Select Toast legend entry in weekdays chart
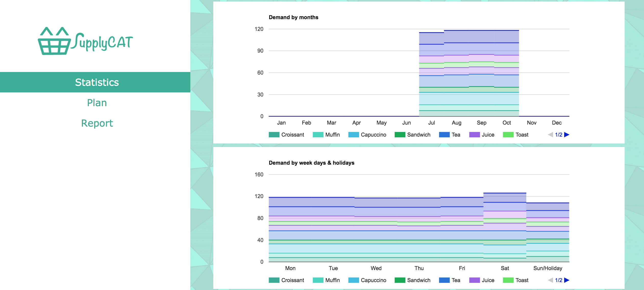This screenshot has height=290, width=644. (x=522, y=280)
